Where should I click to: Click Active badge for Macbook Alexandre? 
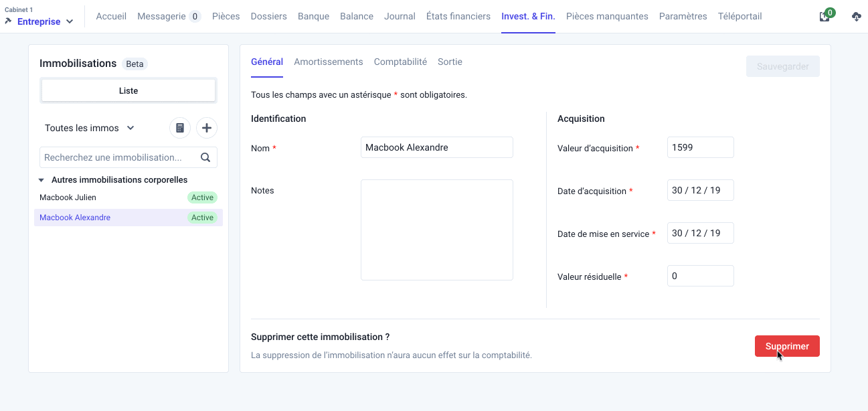202,218
